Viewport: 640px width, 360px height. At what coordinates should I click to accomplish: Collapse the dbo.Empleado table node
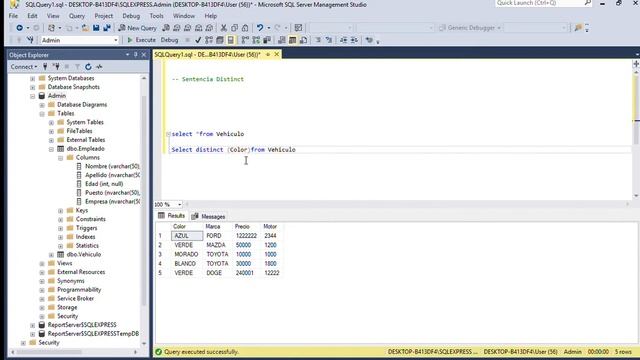[x=51, y=149]
